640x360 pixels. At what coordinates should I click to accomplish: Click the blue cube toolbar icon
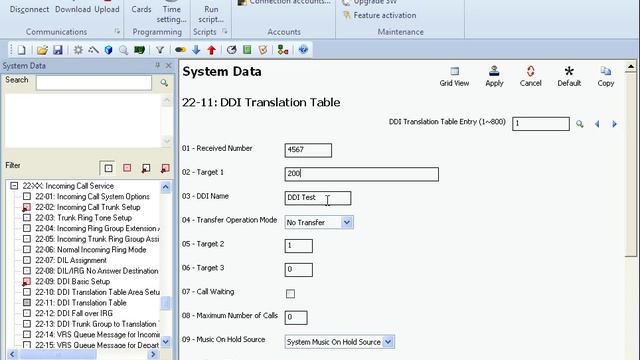tap(109, 50)
